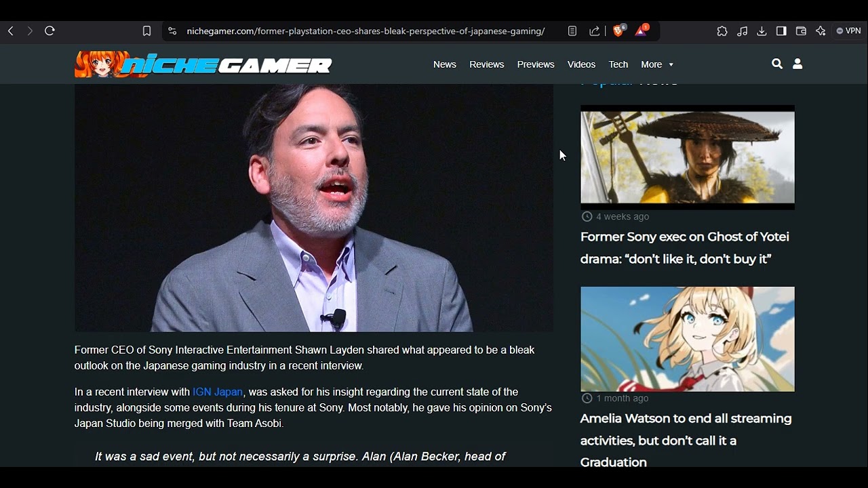Open the user account icon
The image size is (868, 488).
[x=797, y=64]
